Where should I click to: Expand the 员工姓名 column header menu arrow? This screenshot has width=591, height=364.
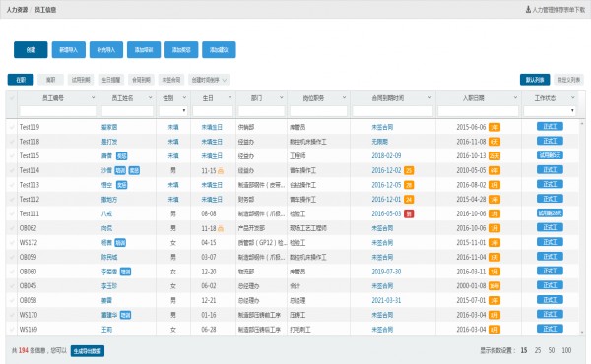coord(150,97)
